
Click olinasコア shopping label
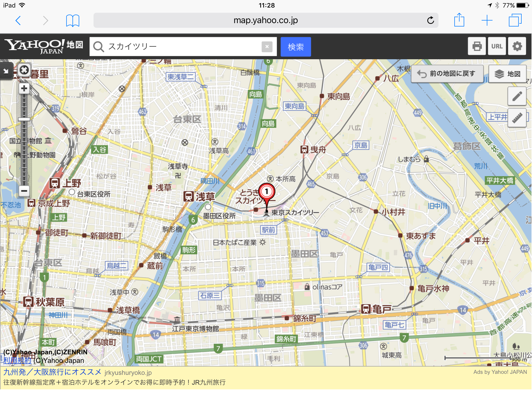(327, 287)
